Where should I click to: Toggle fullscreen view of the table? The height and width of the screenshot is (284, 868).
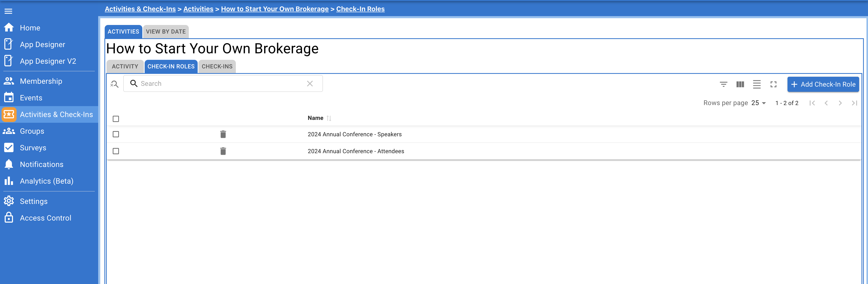pyautogui.click(x=773, y=84)
